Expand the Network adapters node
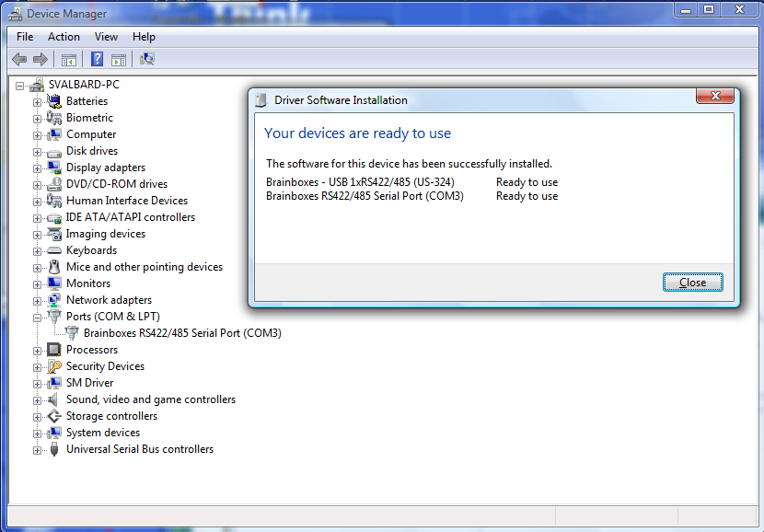 (x=38, y=300)
